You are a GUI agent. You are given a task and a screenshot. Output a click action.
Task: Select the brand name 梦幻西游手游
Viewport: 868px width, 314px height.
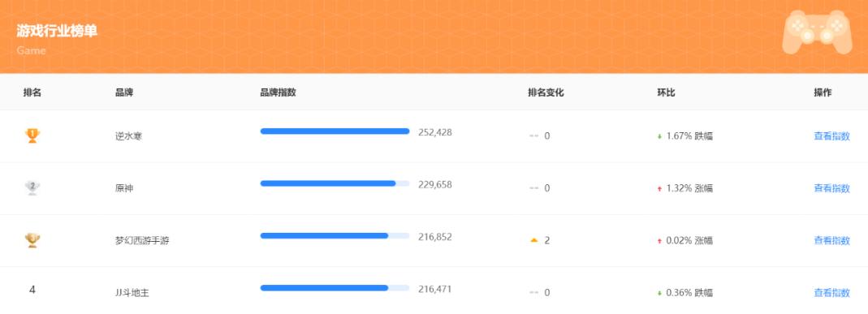(x=142, y=240)
